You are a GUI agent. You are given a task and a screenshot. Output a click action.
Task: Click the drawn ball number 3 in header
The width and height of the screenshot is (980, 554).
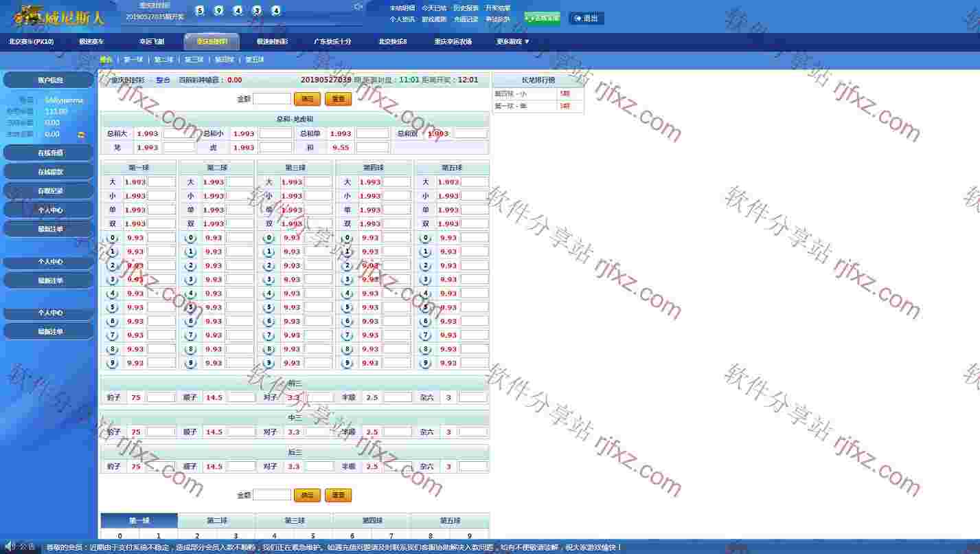(x=257, y=10)
